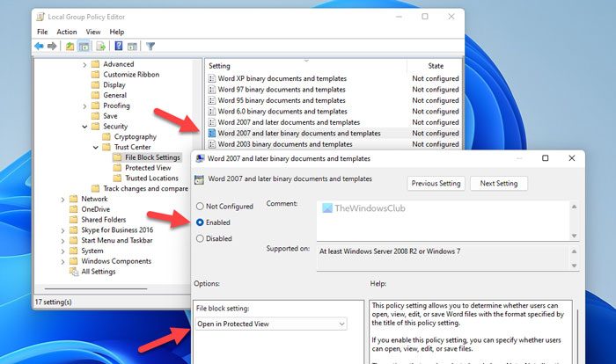Click the OneDrive folder icon
Screen dimensions: 616x364
pyautogui.click(x=73, y=209)
